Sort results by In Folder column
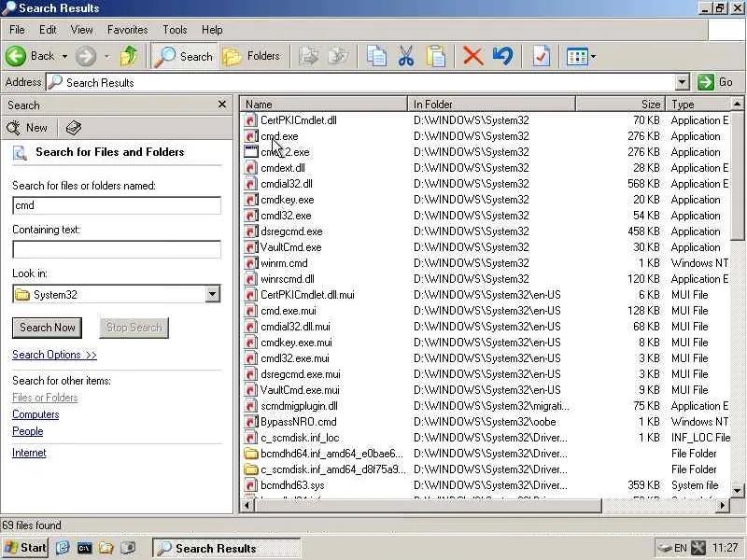The image size is (747, 560). [x=492, y=104]
